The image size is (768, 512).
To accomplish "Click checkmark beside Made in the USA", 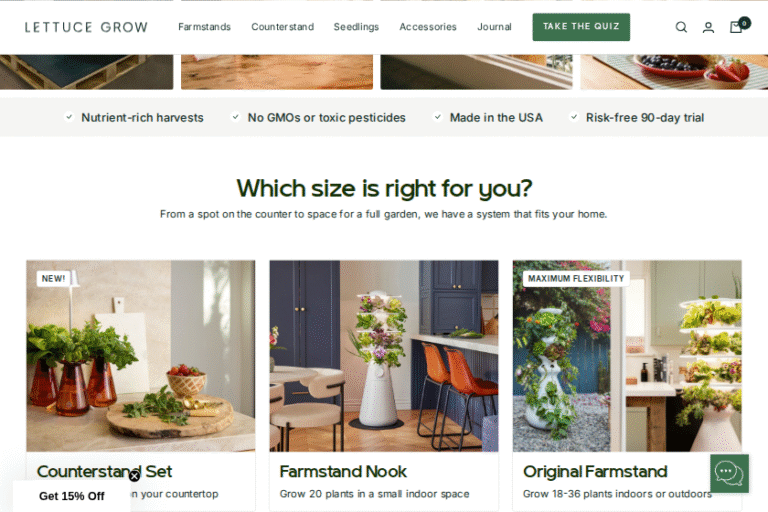I will (437, 117).
